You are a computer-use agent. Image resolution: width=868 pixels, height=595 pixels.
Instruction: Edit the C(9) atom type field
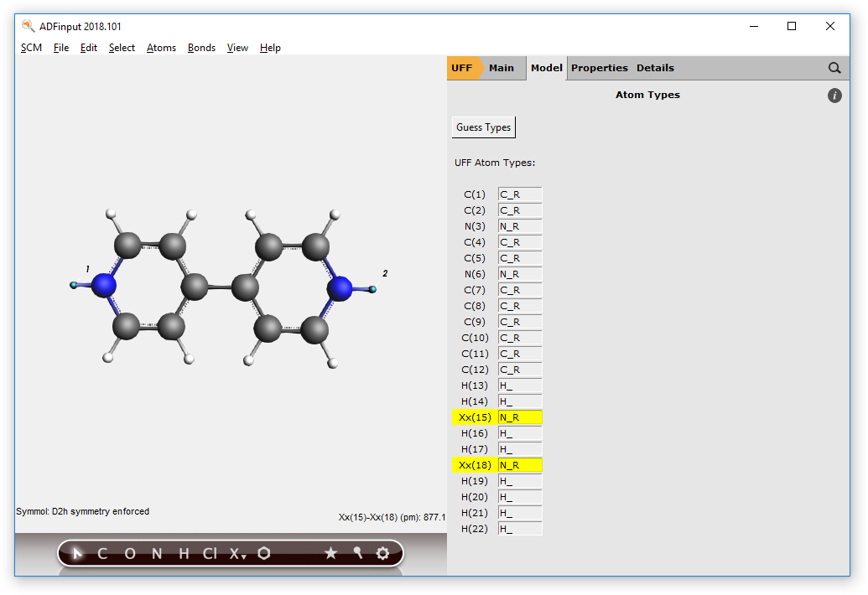[x=520, y=322]
